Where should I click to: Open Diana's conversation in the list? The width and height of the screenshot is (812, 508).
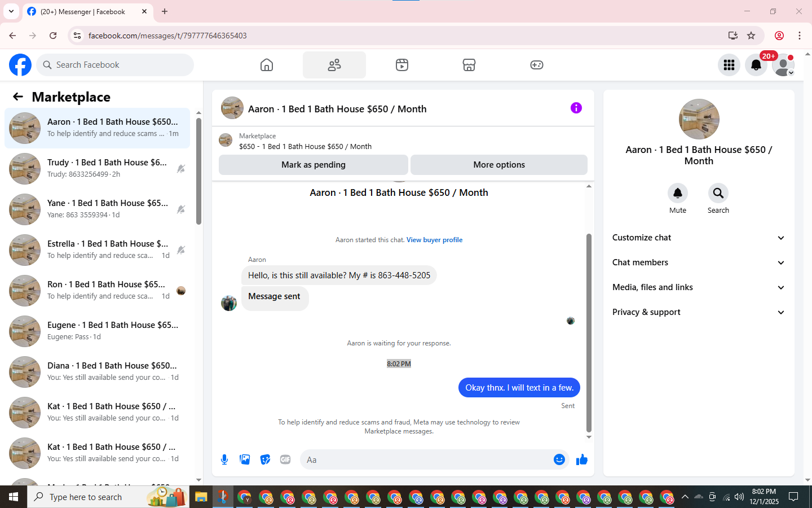(x=98, y=372)
